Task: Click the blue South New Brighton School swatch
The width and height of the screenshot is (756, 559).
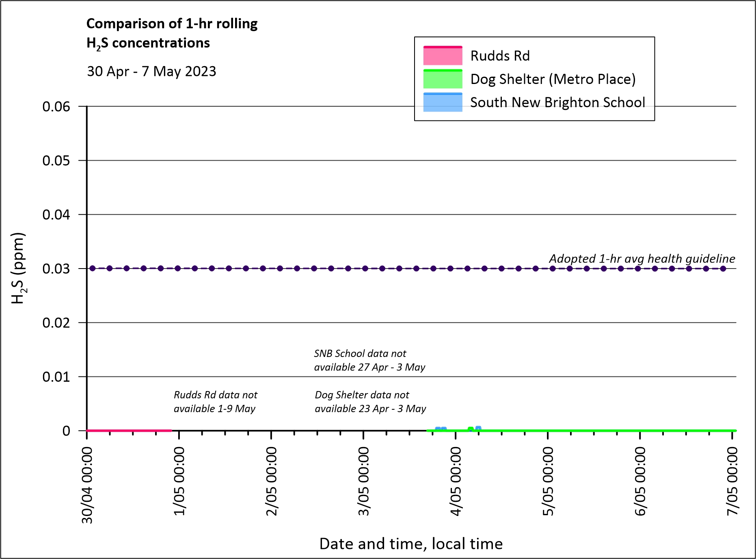Action: tap(443, 103)
